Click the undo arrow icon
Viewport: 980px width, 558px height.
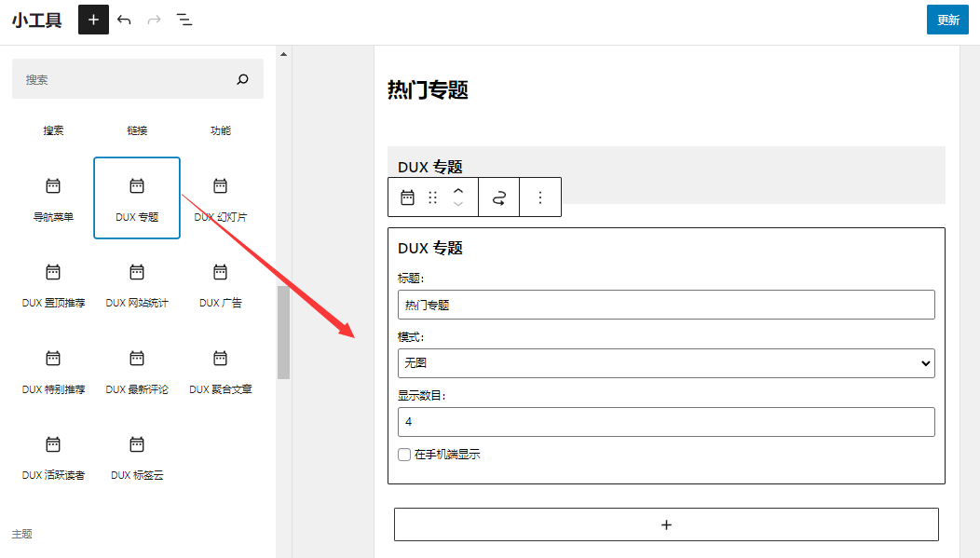125,20
